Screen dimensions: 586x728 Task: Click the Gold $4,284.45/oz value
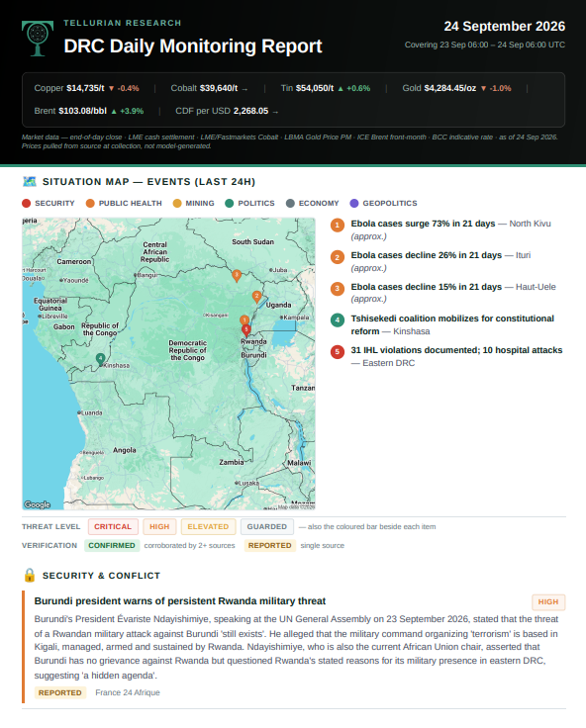click(449, 88)
